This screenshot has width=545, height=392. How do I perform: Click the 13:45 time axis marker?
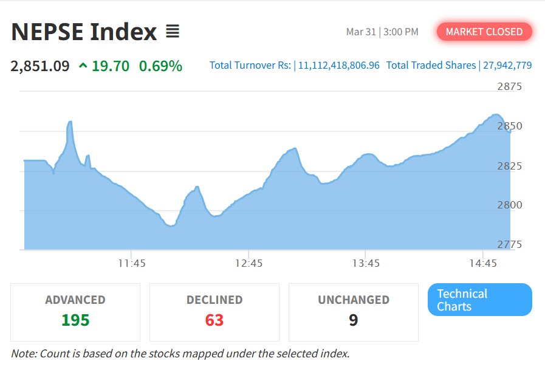pyautogui.click(x=366, y=263)
